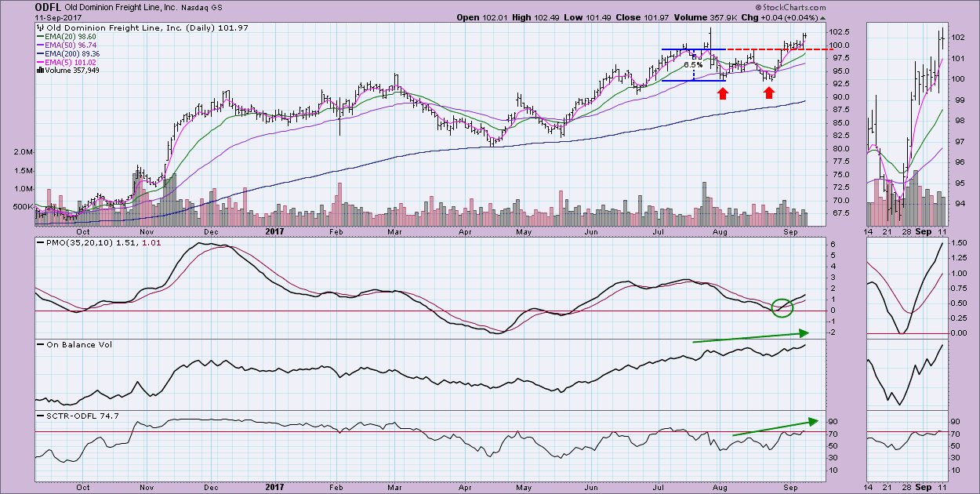Image resolution: width=980 pixels, height=494 pixels.
Task: Click the 87.5 price axis label
Action: click(x=843, y=110)
